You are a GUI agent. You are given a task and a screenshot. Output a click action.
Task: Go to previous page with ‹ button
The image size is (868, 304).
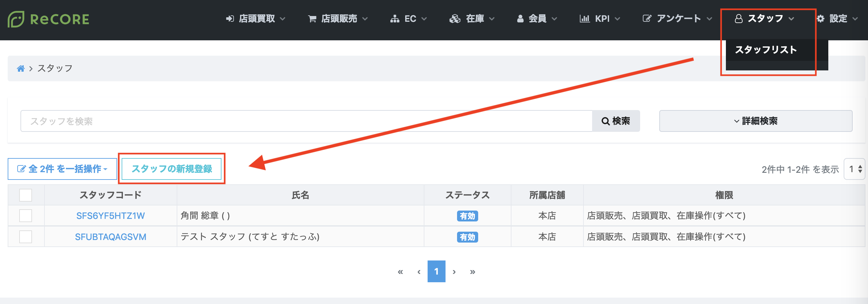pos(419,272)
